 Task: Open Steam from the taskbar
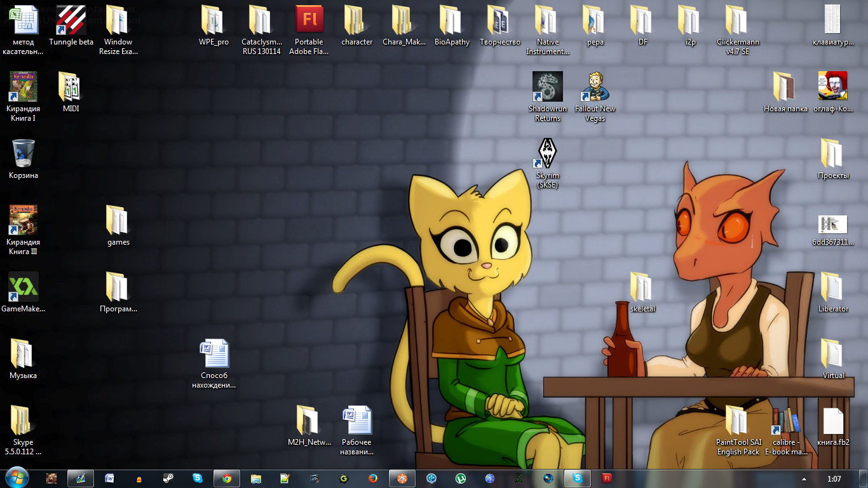click(x=168, y=478)
